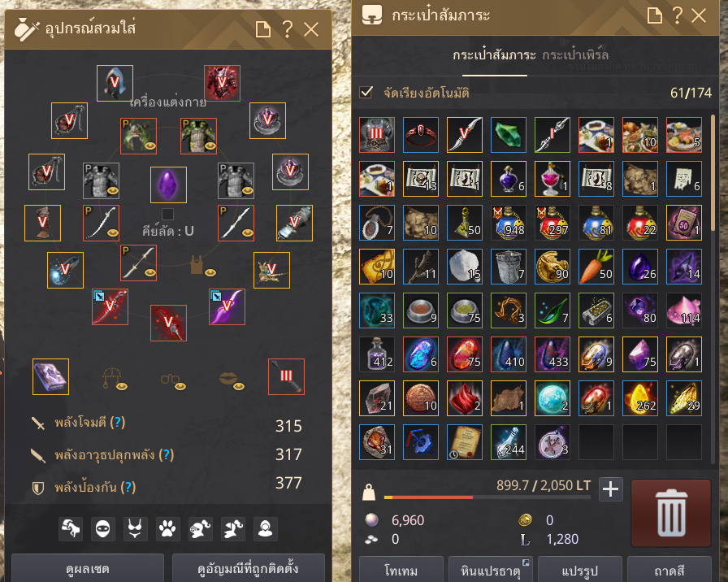Screen dimensions: 728x582
Task: Toggle the small checkbox above คีย์ลัด : U
Action: pos(167,214)
